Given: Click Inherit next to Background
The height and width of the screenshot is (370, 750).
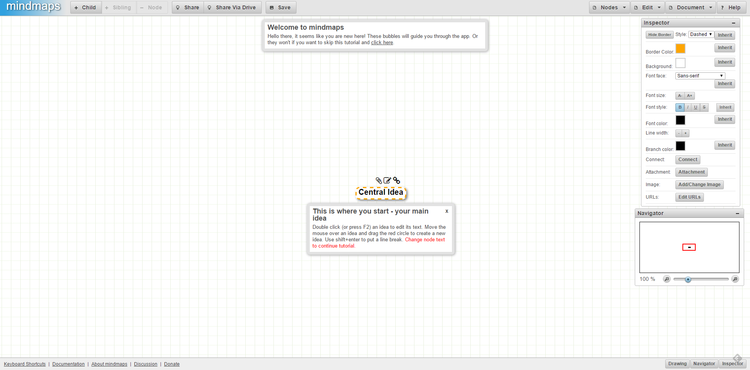Looking at the screenshot, I should (725, 62).
